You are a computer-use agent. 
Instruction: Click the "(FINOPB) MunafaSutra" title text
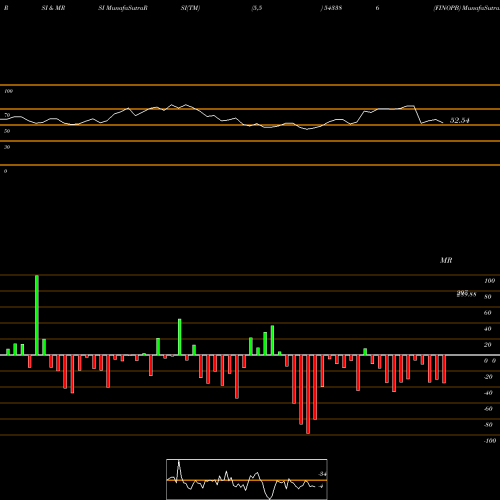pyautogui.click(x=466, y=8)
